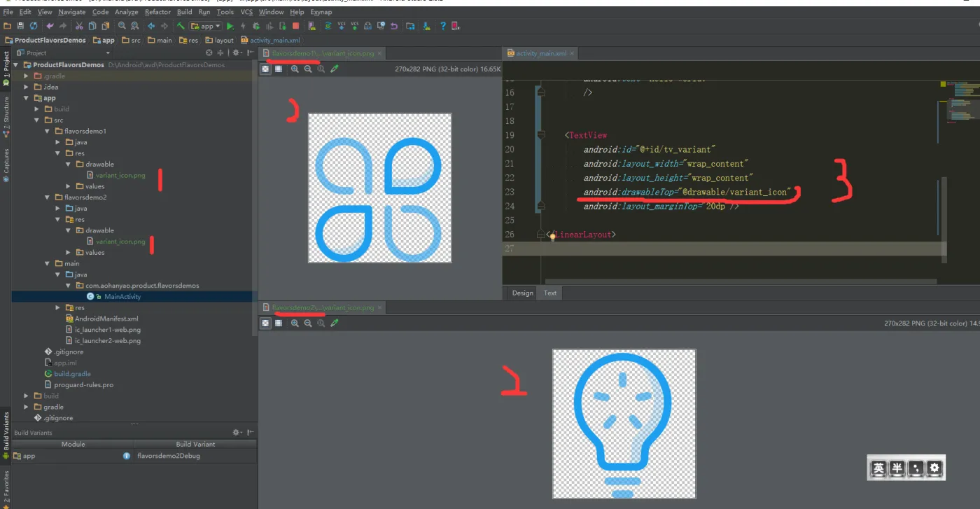
Task: Click the purple Undo arrow icon
Action: click(x=50, y=26)
